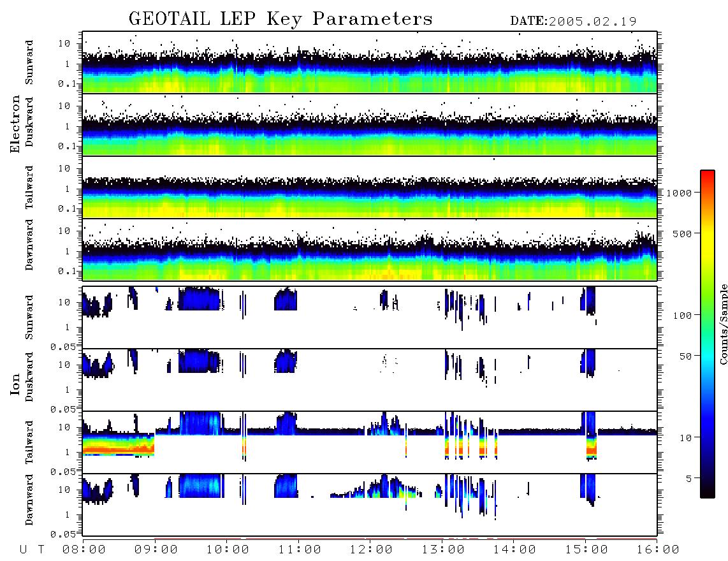Click the 11:00 time tick label
The width and height of the screenshot is (728, 561).
click(300, 550)
